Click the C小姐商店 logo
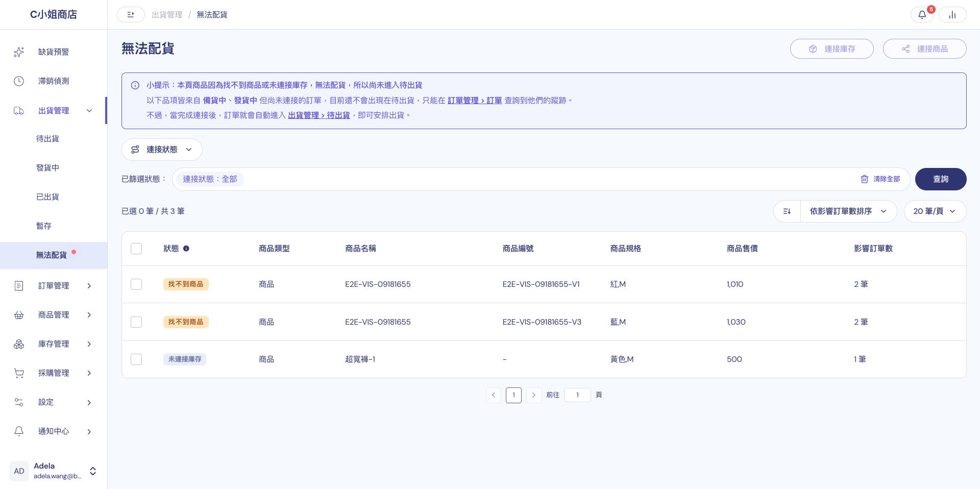This screenshot has width=980, height=489. 54,14
